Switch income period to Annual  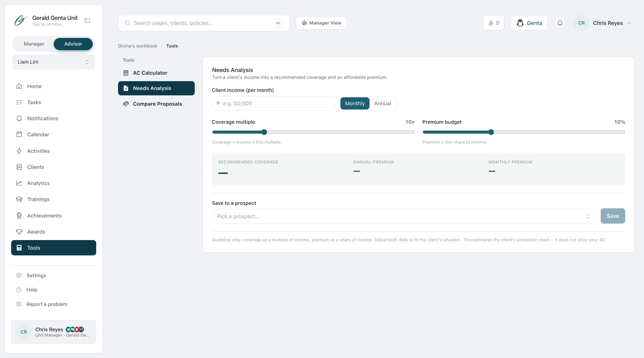[x=383, y=103]
